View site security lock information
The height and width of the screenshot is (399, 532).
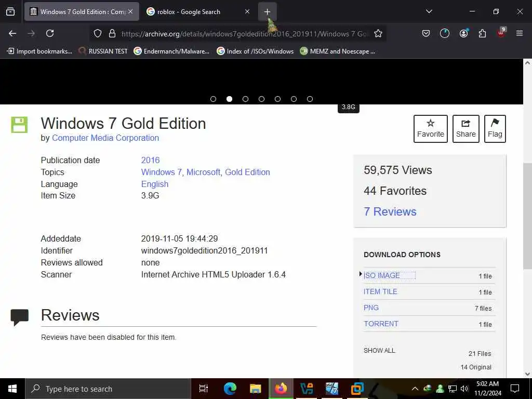click(x=112, y=33)
